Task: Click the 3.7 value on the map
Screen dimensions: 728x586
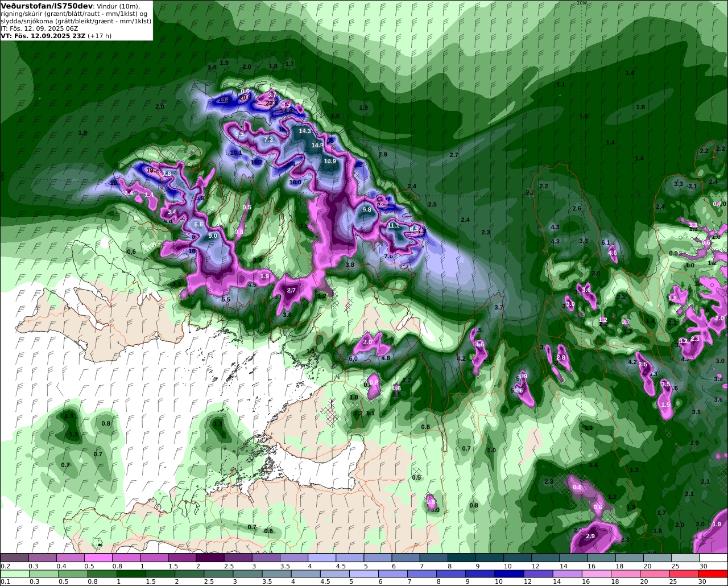Action: [499, 307]
